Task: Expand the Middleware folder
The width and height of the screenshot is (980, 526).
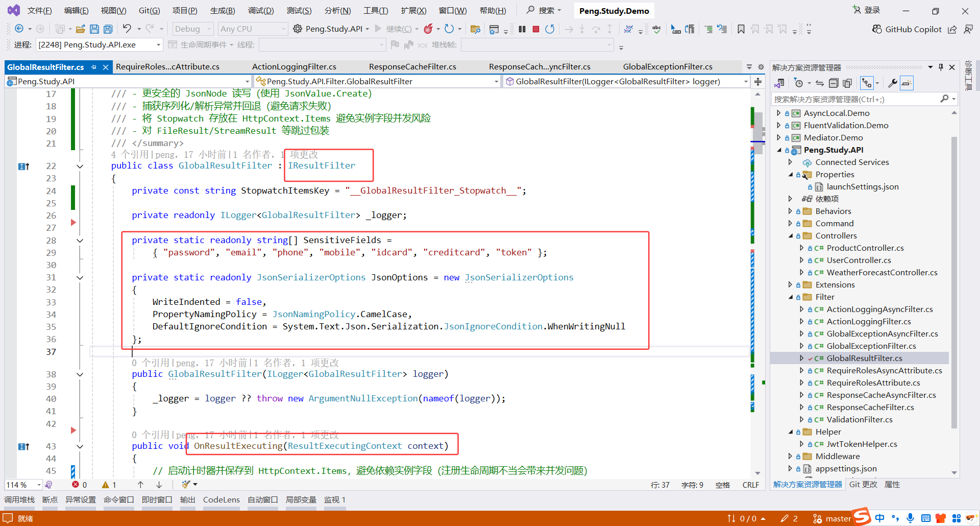Action: tap(791, 456)
